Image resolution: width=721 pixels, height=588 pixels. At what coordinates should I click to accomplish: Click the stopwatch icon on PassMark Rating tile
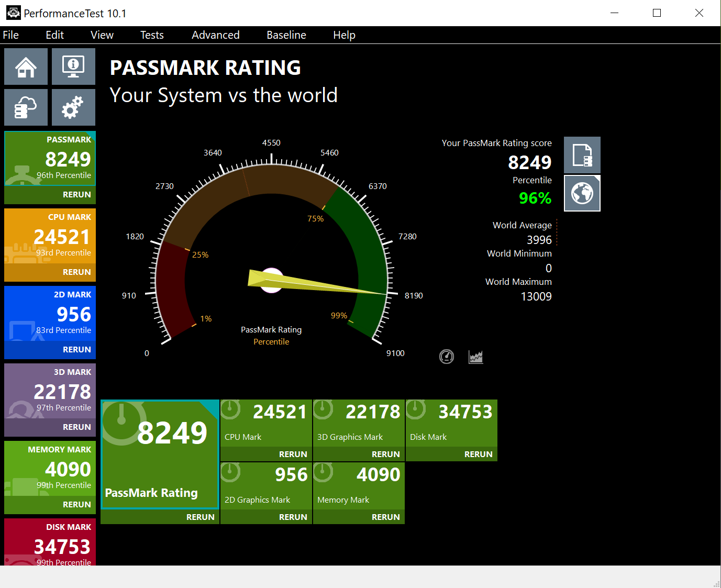pos(122,423)
